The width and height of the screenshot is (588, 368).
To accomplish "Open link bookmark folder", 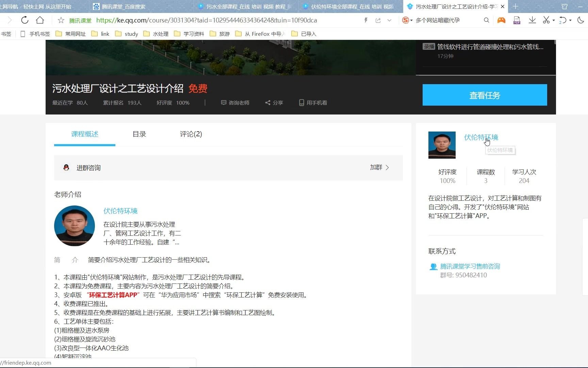I will point(100,34).
